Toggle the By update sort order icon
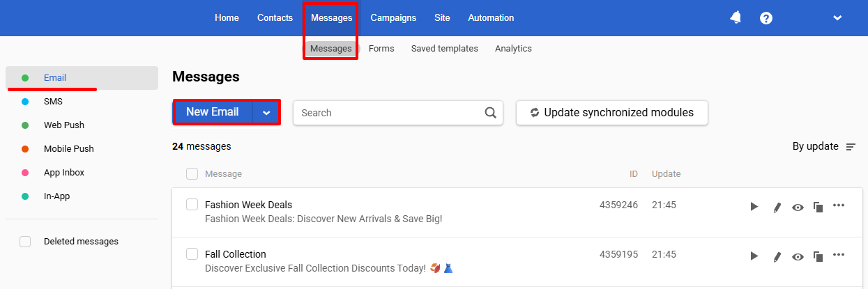The image size is (868, 289). [851, 147]
